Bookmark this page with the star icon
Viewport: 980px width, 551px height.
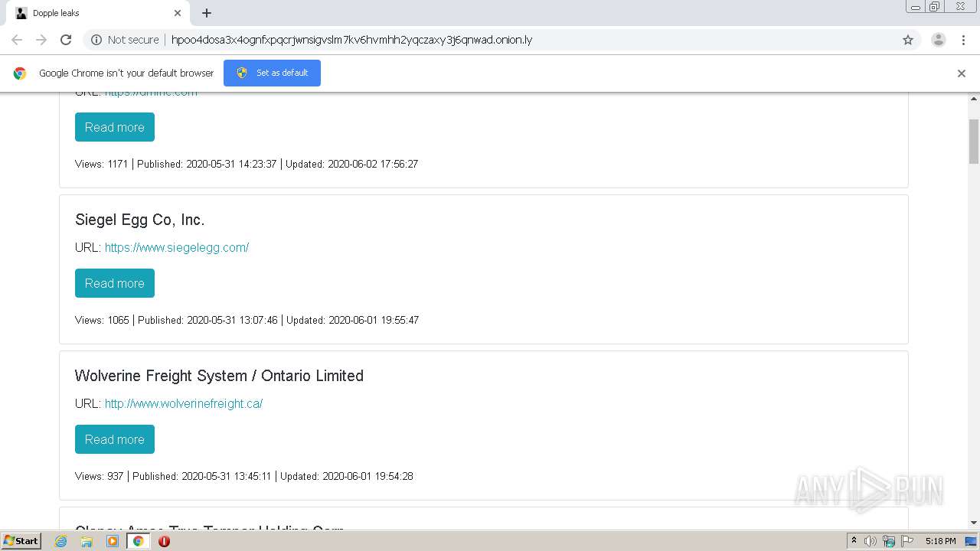click(908, 40)
